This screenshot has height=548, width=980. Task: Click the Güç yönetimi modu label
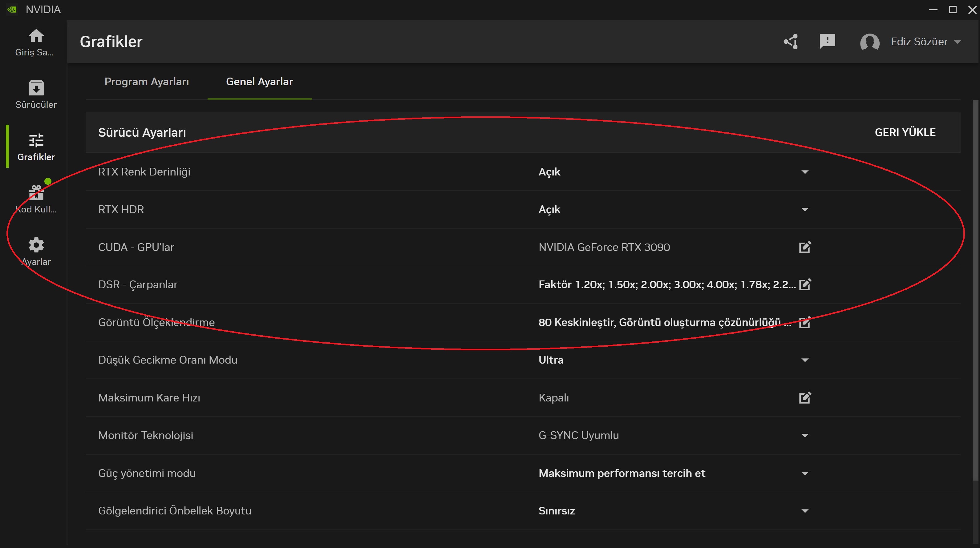coord(147,473)
